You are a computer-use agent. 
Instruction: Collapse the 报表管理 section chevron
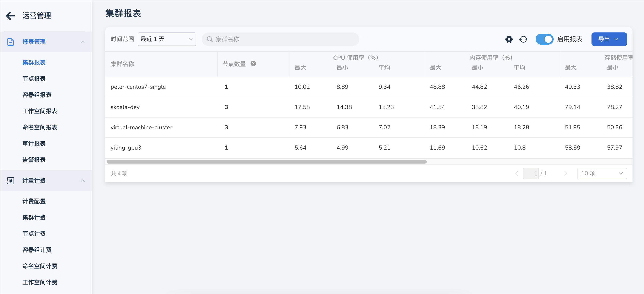pos(82,42)
